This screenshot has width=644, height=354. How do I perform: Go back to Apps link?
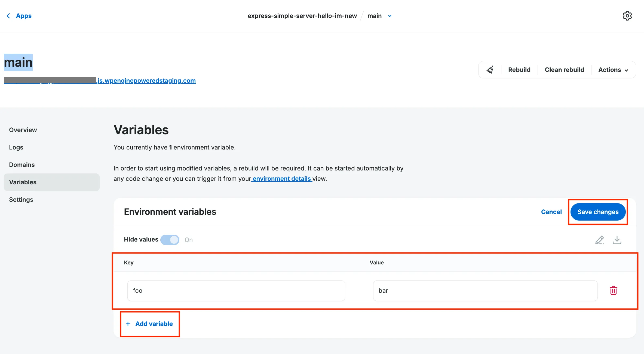click(24, 16)
